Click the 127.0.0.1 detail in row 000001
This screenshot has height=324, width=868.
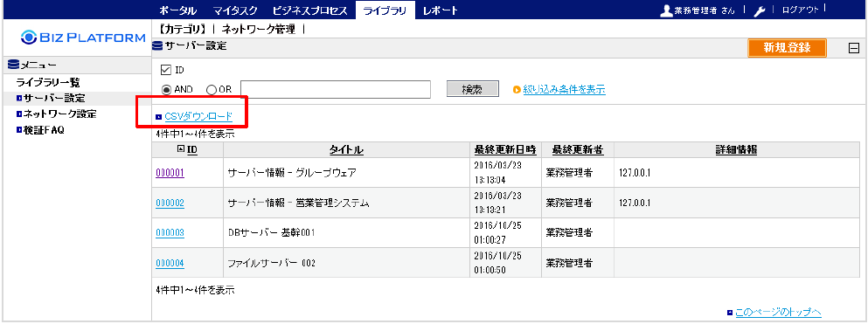click(635, 173)
